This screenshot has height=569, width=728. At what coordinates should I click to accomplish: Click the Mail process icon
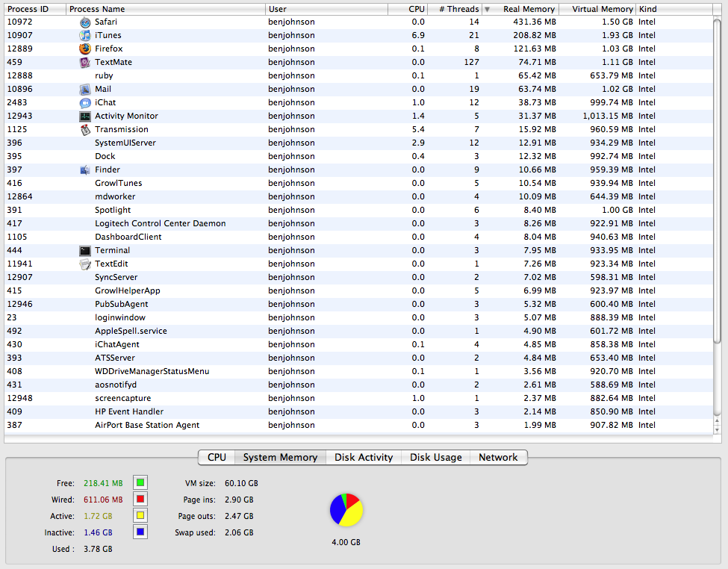click(85, 89)
